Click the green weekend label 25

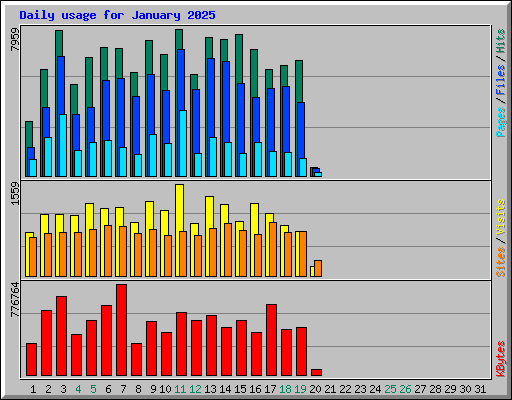(x=390, y=389)
